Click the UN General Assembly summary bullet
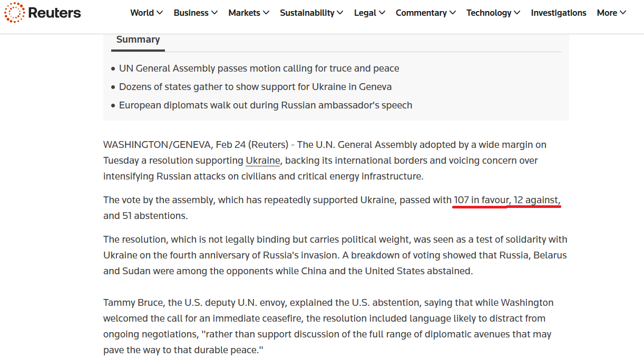The width and height of the screenshot is (644, 359). (x=259, y=68)
